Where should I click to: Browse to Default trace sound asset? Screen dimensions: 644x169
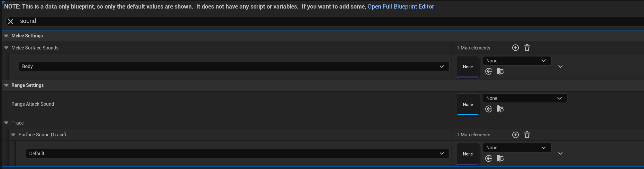tap(500, 158)
